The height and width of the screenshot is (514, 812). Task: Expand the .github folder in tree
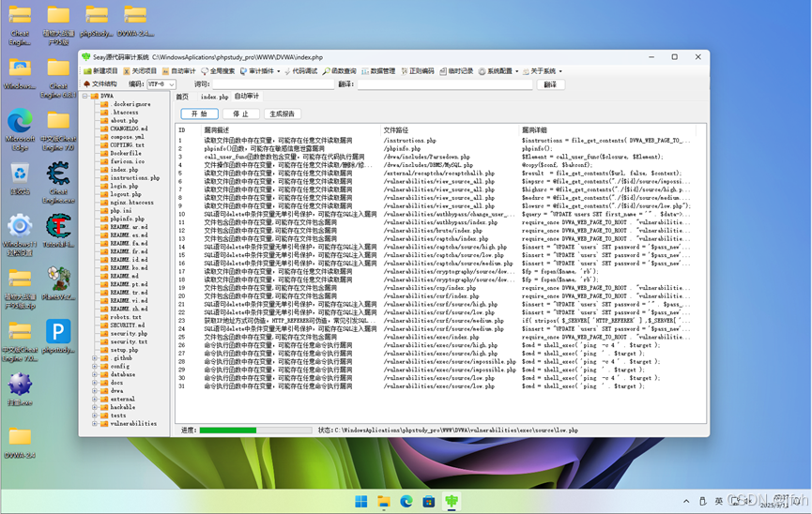pyautogui.click(x=95, y=358)
